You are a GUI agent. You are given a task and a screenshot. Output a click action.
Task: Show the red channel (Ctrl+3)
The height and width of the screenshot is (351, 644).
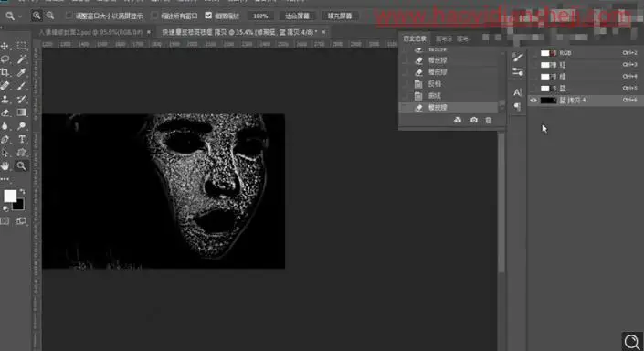coord(533,65)
